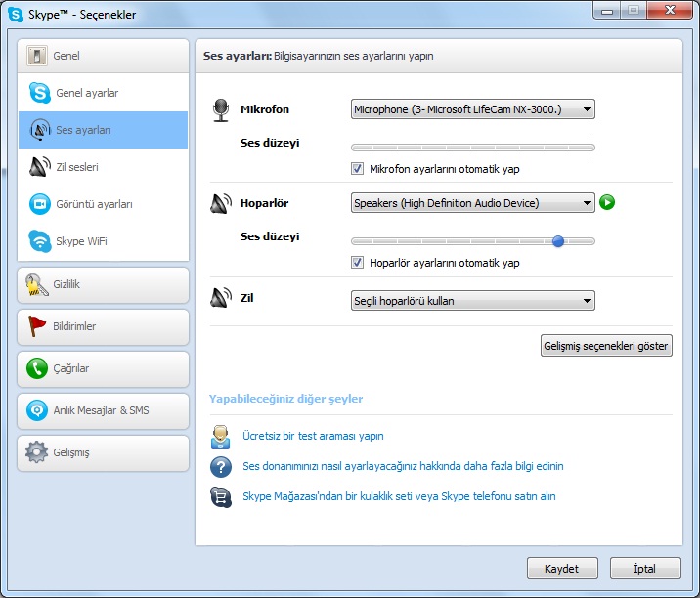Click Gelişmiş seçenekleri göster button

[606, 346]
